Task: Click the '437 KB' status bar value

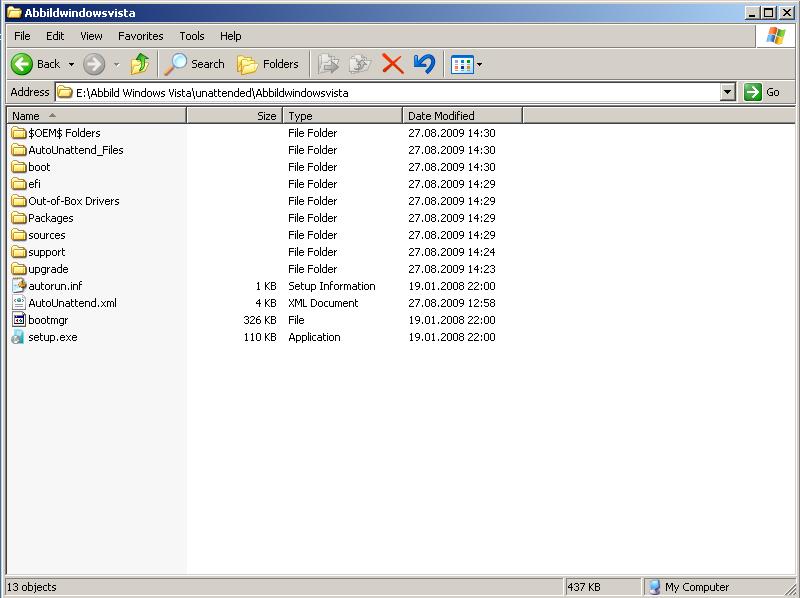Action: (584, 587)
